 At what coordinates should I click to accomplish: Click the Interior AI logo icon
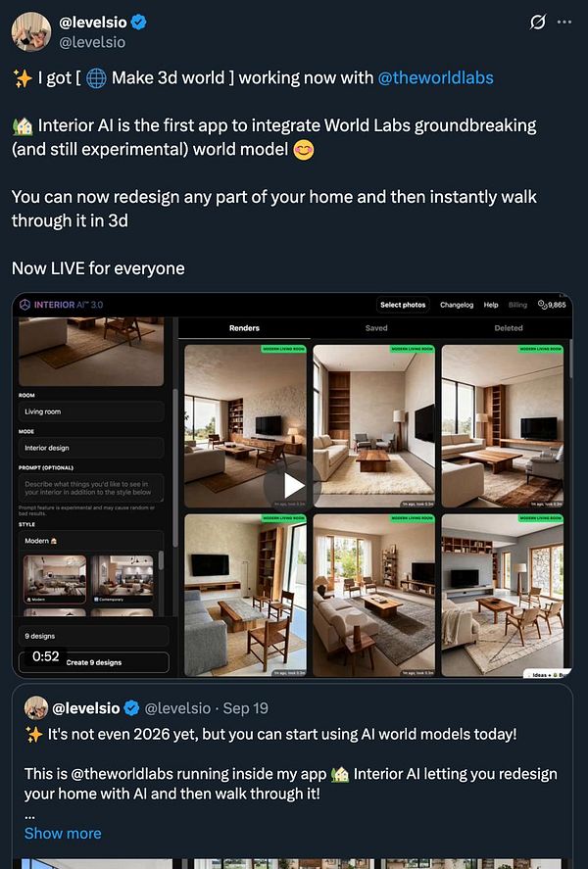(x=25, y=305)
